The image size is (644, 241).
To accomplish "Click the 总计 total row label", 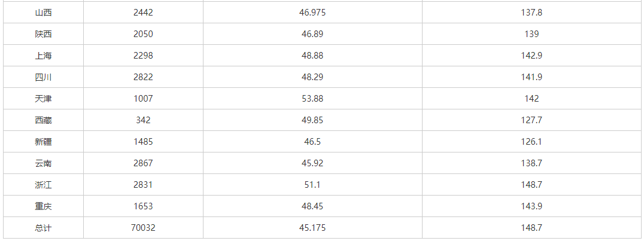I will click(x=43, y=228).
